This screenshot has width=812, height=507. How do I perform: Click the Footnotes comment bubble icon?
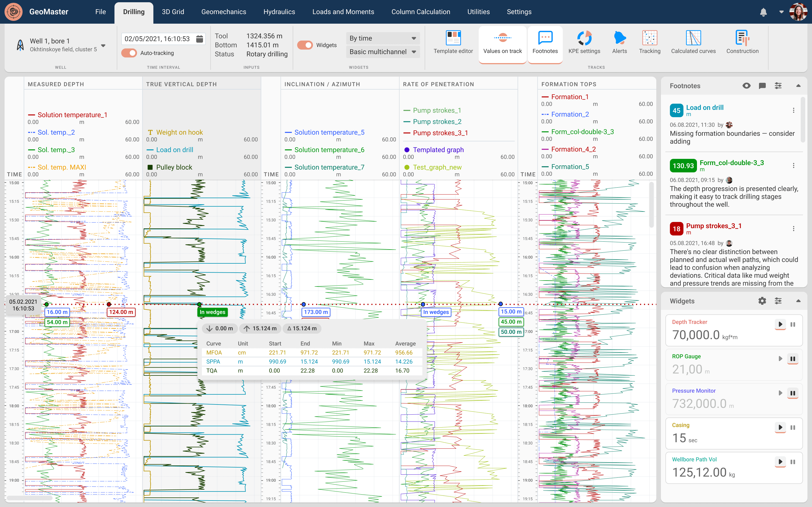tap(762, 86)
